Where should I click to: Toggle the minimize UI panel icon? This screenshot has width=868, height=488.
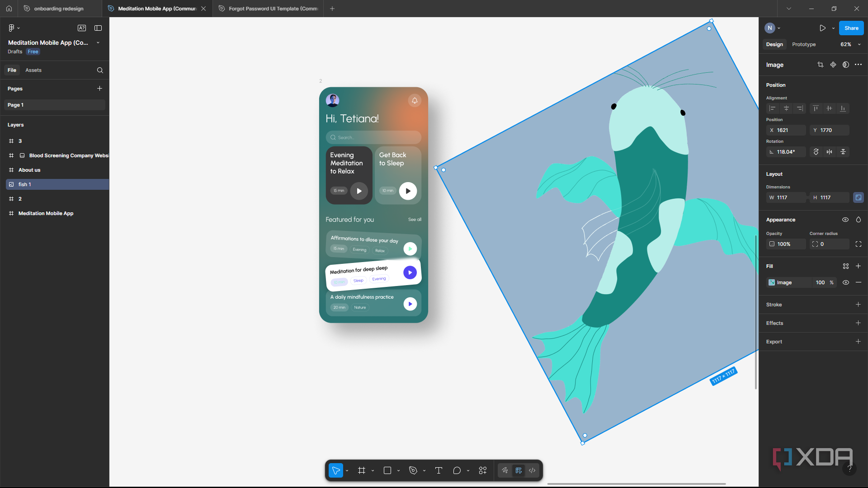[98, 28]
